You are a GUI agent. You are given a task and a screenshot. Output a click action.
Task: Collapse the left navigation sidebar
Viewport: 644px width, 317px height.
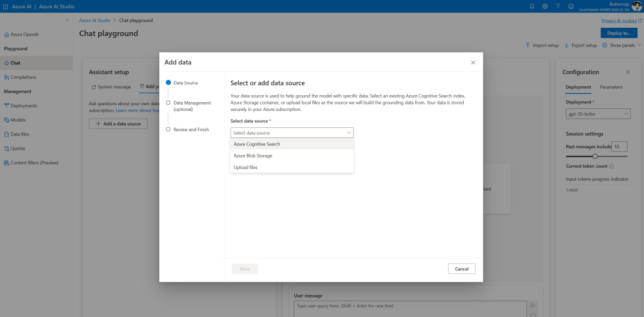click(x=67, y=20)
